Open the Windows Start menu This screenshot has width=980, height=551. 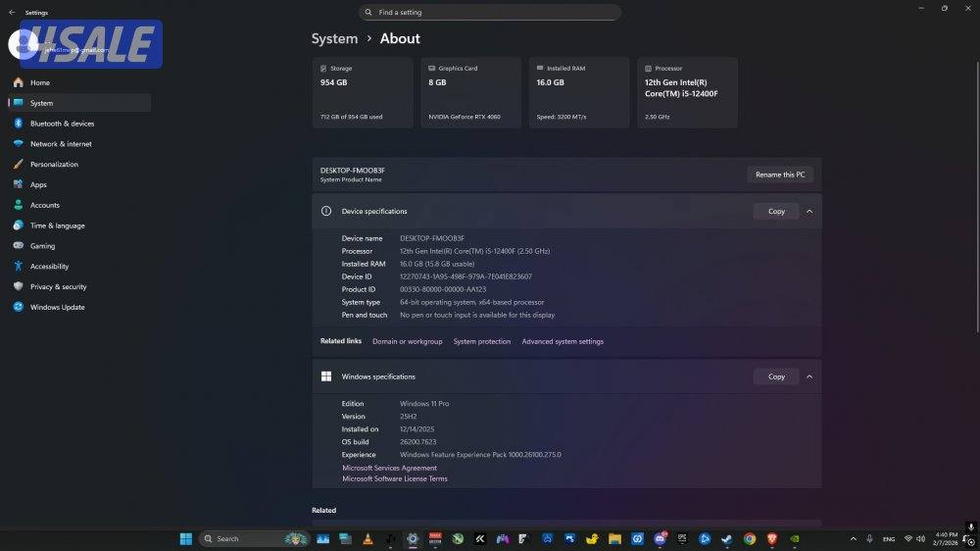coord(185,539)
